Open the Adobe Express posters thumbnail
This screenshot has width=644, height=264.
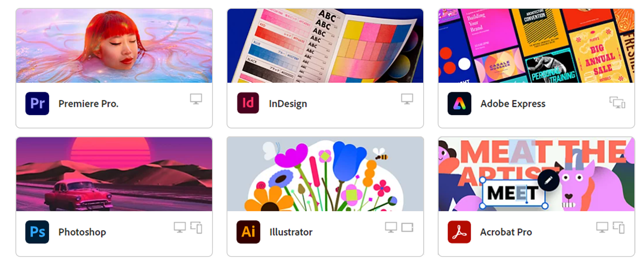tap(537, 46)
